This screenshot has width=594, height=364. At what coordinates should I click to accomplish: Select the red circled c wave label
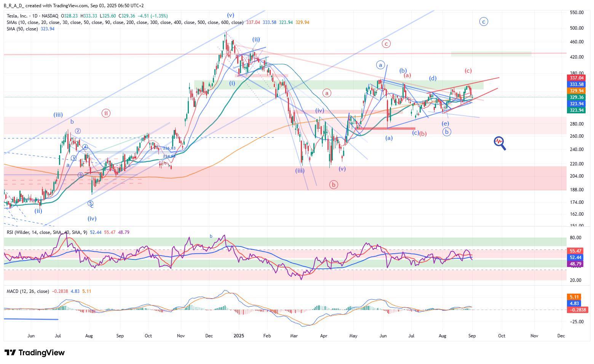click(x=386, y=44)
